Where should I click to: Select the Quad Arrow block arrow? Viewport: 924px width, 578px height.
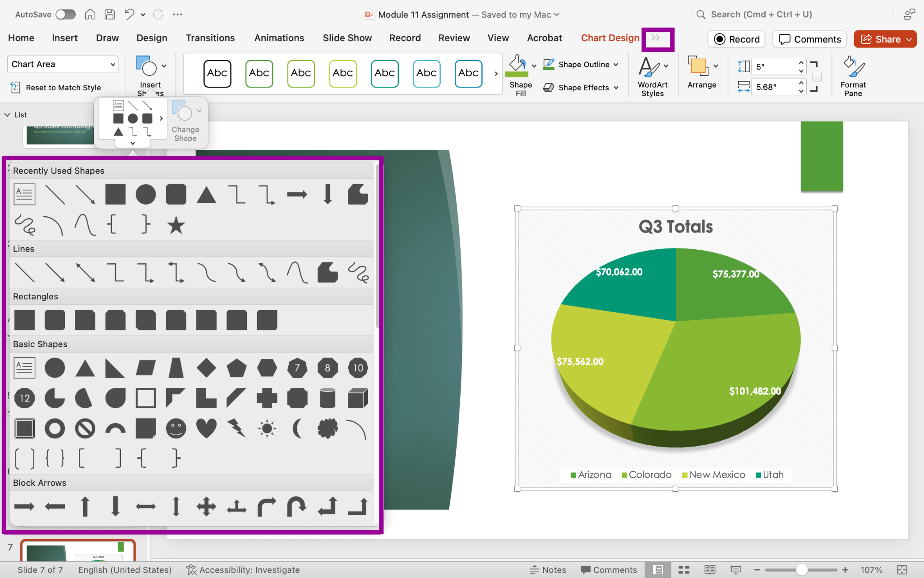coord(206,507)
